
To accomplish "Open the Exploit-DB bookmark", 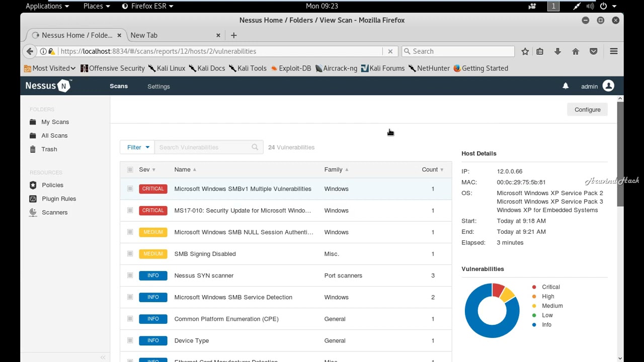I will pyautogui.click(x=290, y=68).
